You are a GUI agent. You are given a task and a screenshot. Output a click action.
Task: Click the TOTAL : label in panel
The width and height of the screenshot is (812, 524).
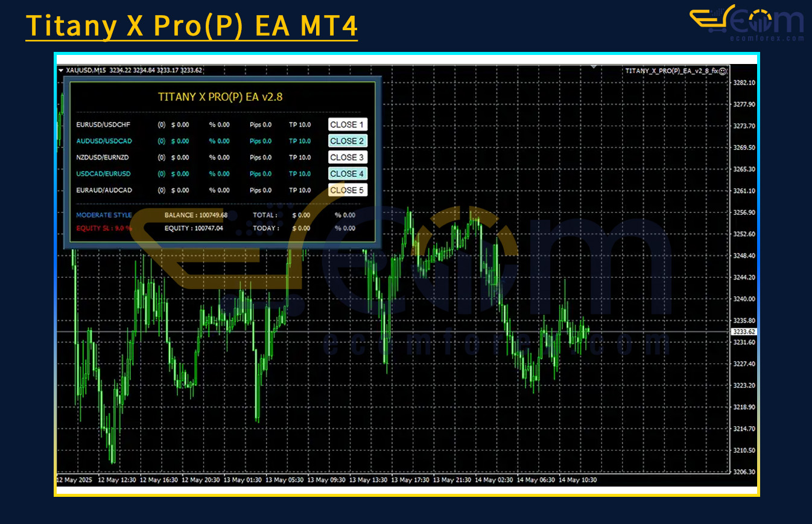coord(265,215)
